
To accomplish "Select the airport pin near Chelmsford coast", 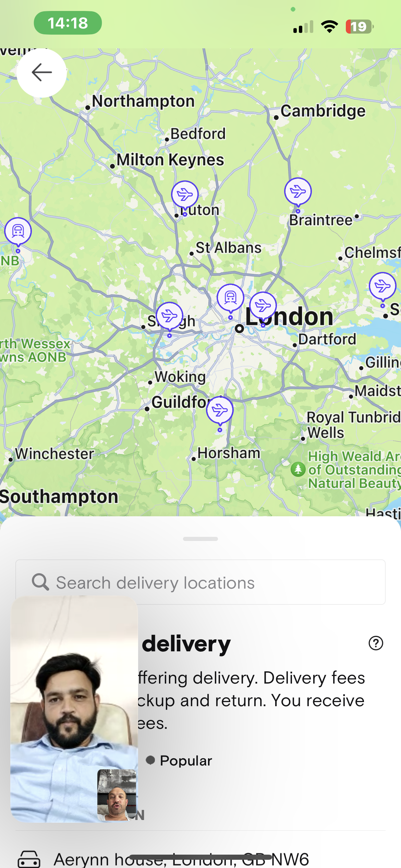I will (x=382, y=286).
